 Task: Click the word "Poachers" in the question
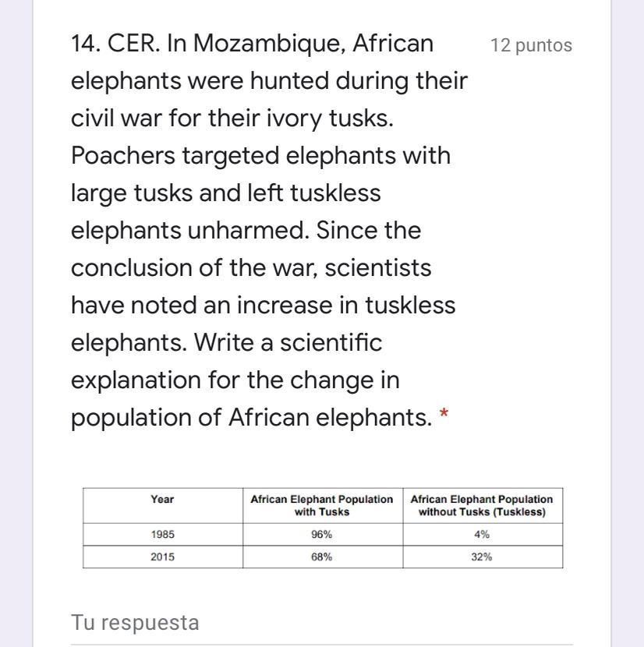[x=123, y=156]
